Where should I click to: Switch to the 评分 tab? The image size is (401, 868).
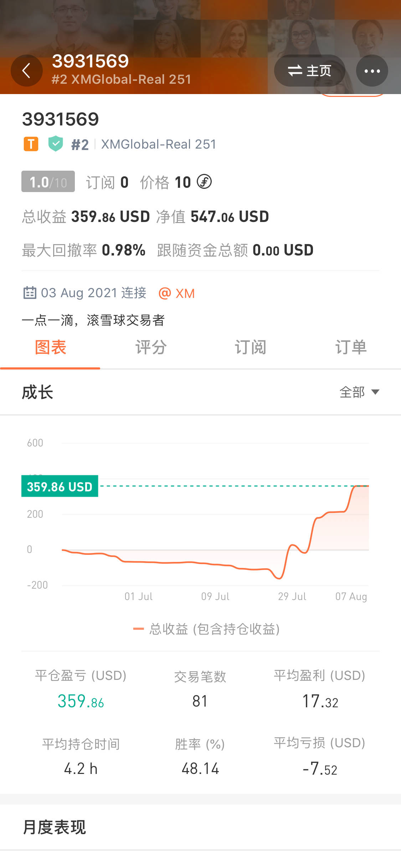click(151, 347)
